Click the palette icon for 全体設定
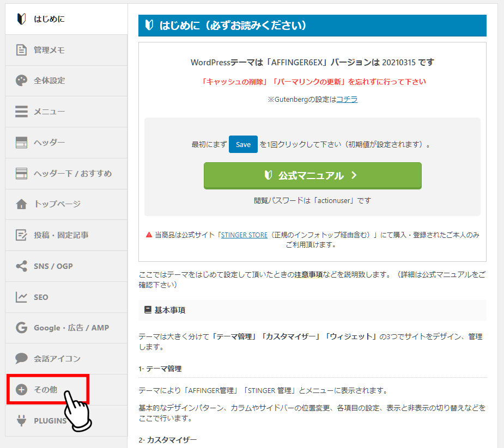Image resolution: width=504 pixels, height=448 pixels. [x=21, y=81]
